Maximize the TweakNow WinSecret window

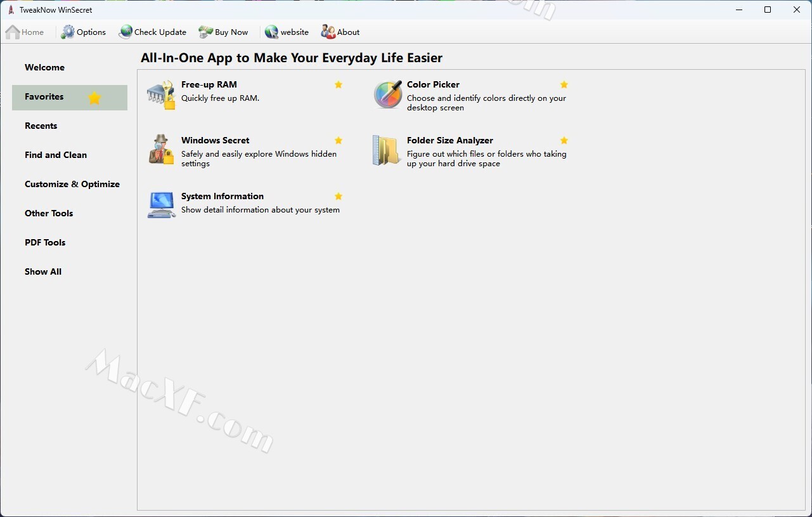pos(768,10)
